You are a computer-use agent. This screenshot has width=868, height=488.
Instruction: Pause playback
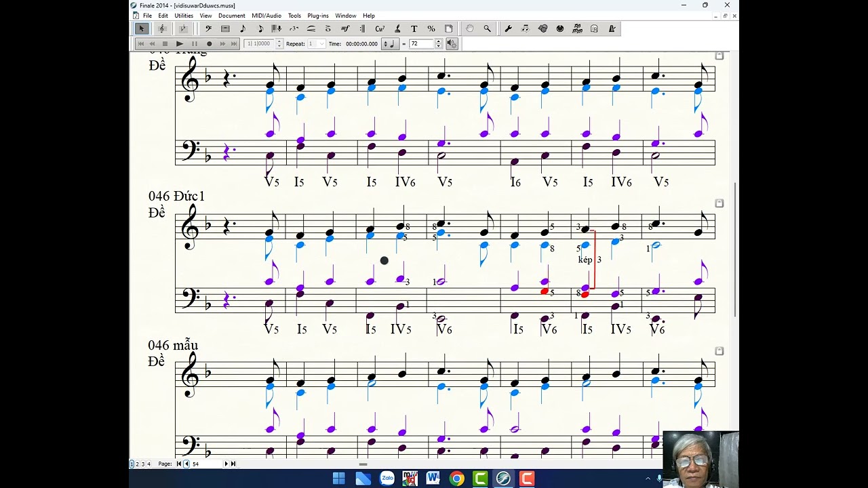(195, 43)
